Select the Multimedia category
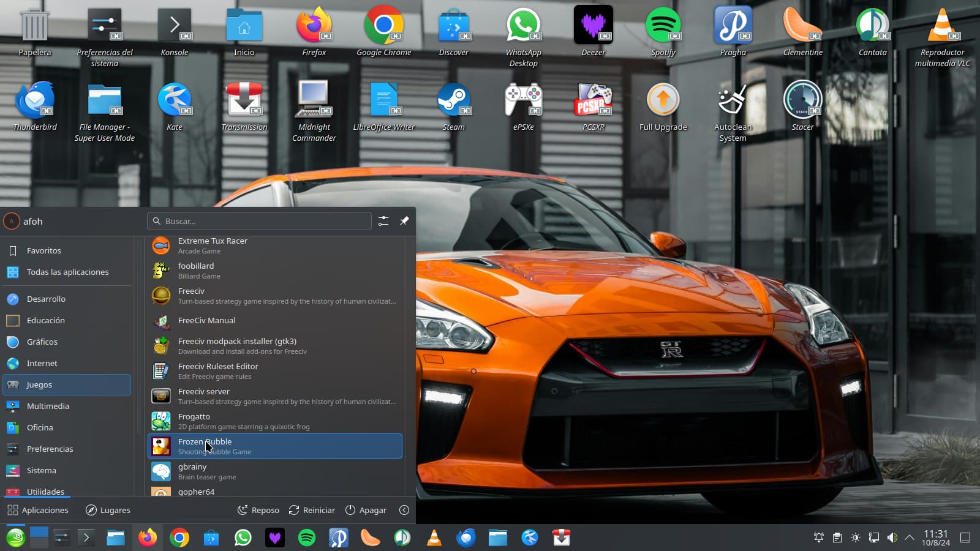 coord(48,406)
